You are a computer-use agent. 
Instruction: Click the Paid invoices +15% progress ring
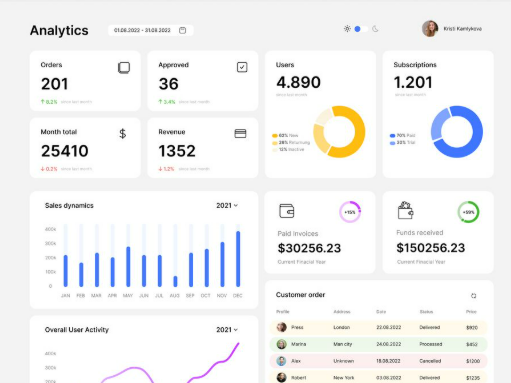click(350, 212)
